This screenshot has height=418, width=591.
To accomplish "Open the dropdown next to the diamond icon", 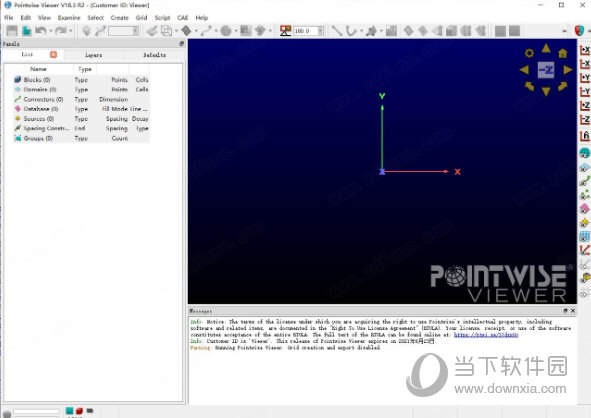I will (196, 31).
